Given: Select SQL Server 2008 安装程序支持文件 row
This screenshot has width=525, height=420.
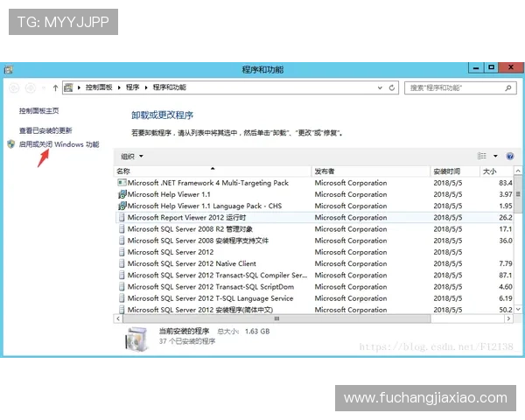Looking at the screenshot, I should [314, 241].
